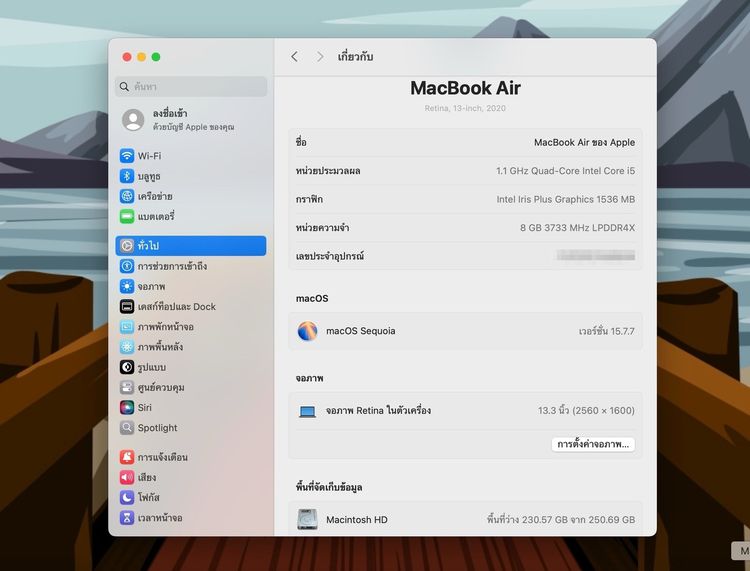The height and width of the screenshot is (571, 750).
Task: Sign in with Apple account (ลงชื่อเข้า)
Action: [x=170, y=113]
